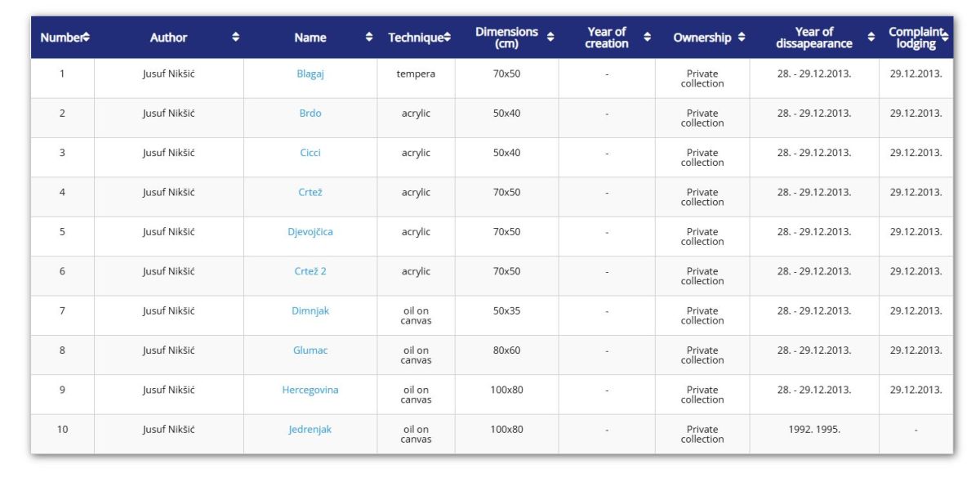The height and width of the screenshot is (482, 980).
Task: Click the Jedrenjak artwork link
Action: coord(310,430)
